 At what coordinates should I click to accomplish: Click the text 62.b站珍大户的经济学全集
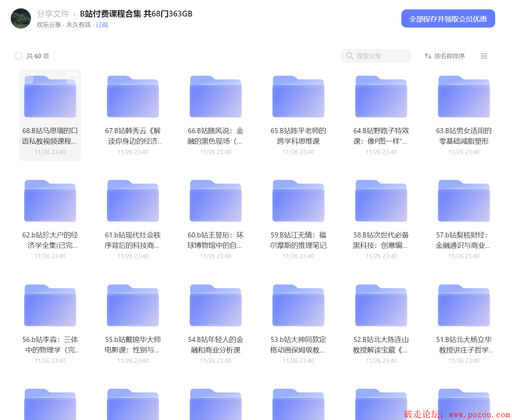click(50, 240)
